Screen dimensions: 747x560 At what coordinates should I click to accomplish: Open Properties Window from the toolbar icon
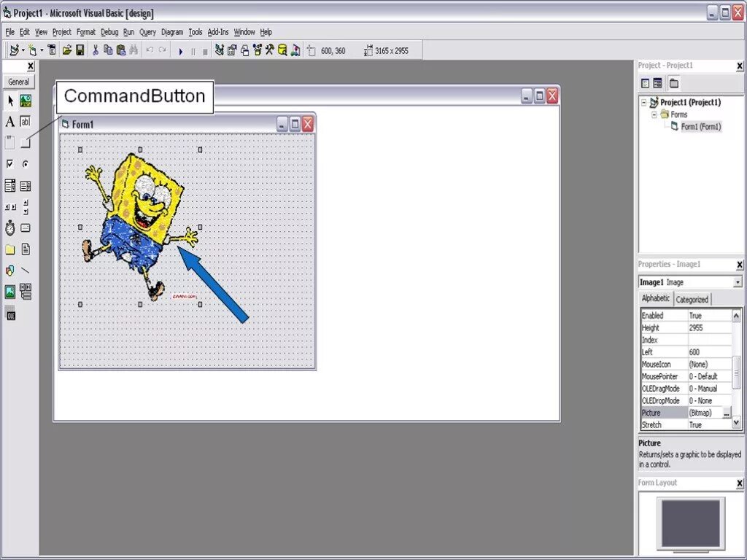click(232, 50)
